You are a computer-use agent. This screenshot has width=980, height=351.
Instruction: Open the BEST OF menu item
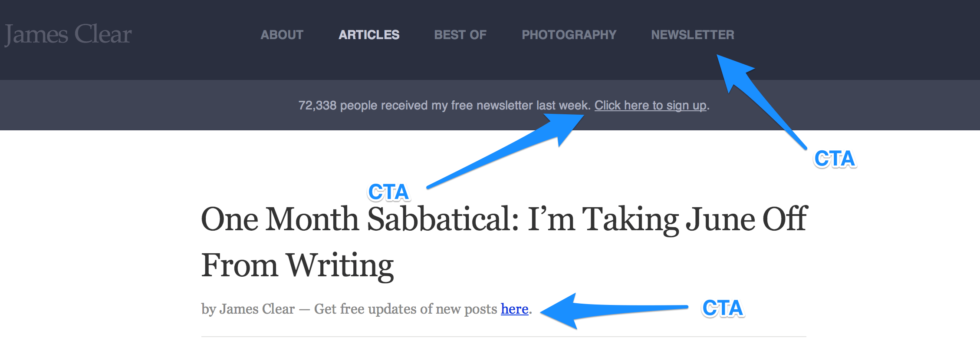pyautogui.click(x=460, y=35)
